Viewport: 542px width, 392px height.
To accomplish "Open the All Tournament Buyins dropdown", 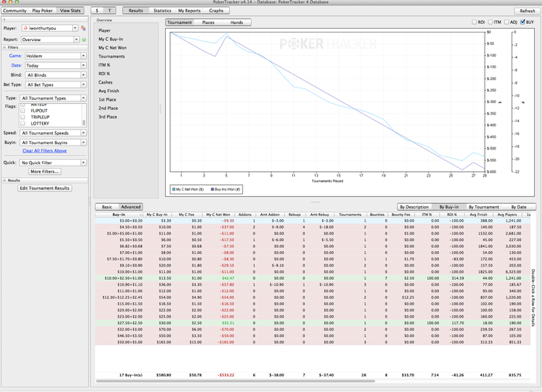I will (53, 143).
